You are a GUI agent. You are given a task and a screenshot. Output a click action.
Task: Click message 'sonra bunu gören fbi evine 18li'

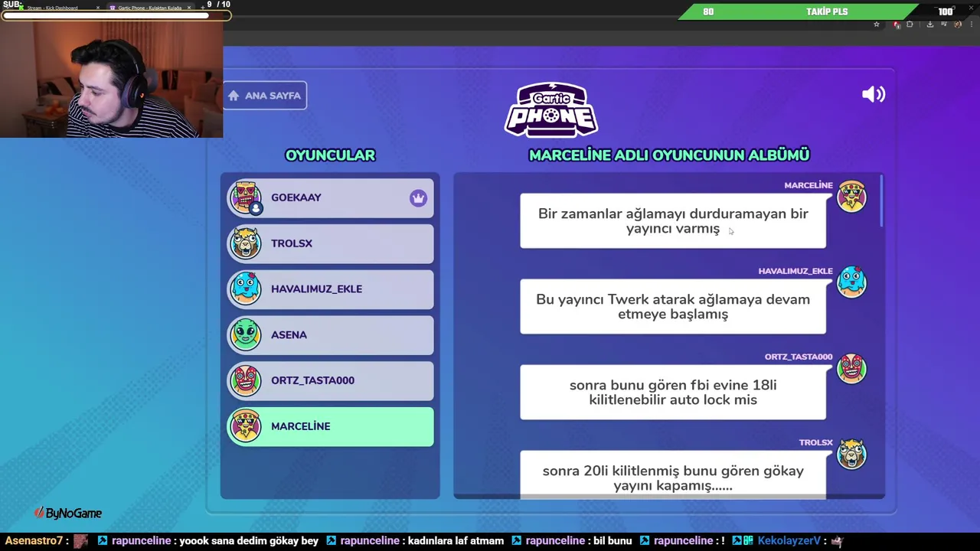click(x=673, y=393)
